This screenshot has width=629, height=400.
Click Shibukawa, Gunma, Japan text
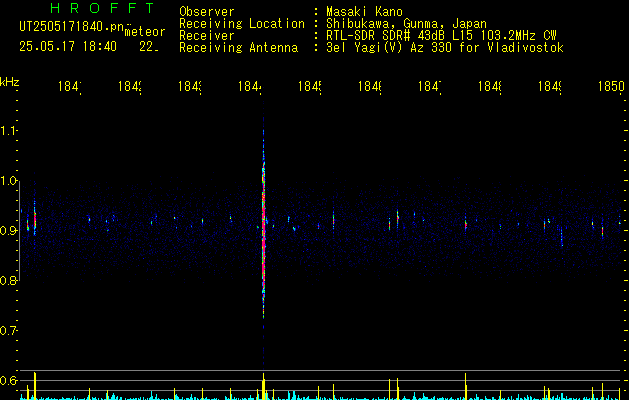406,24
